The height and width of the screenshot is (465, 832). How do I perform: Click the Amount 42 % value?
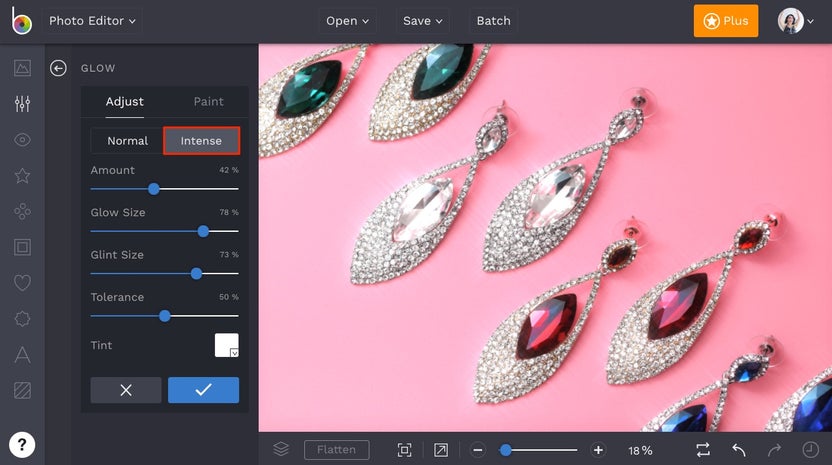(229, 170)
